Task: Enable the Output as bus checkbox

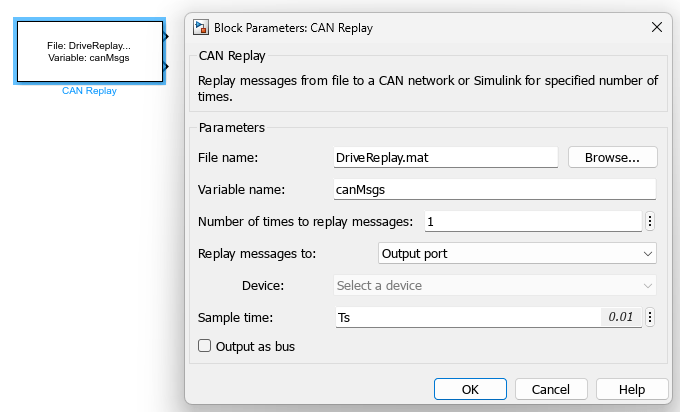Action: (205, 346)
